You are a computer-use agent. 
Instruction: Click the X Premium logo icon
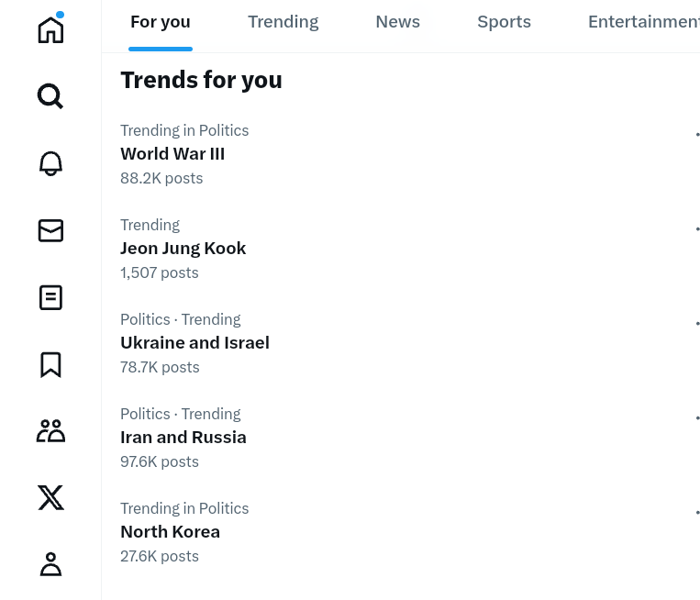[x=50, y=497]
